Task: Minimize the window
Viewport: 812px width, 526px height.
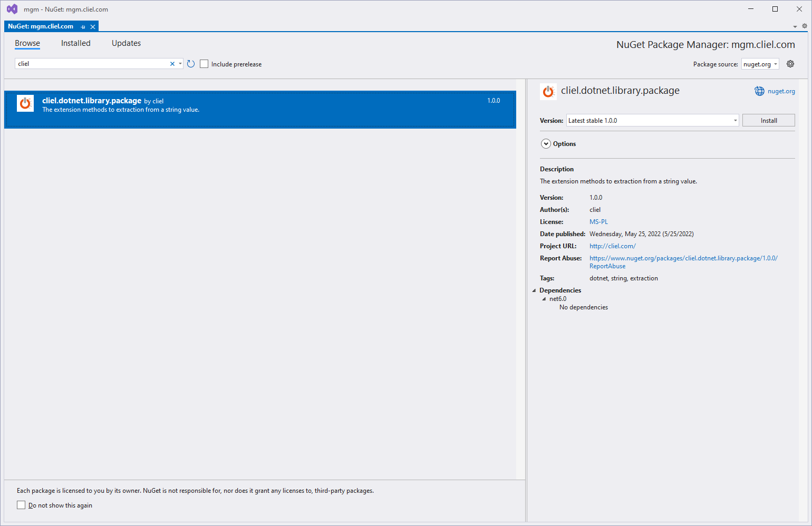Action: click(x=751, y=9)
